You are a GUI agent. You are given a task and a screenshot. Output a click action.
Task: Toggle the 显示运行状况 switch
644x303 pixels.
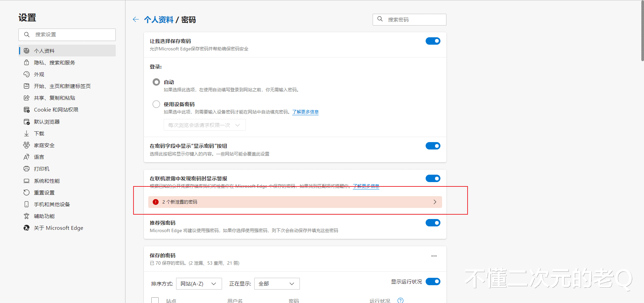pos(433,282)
